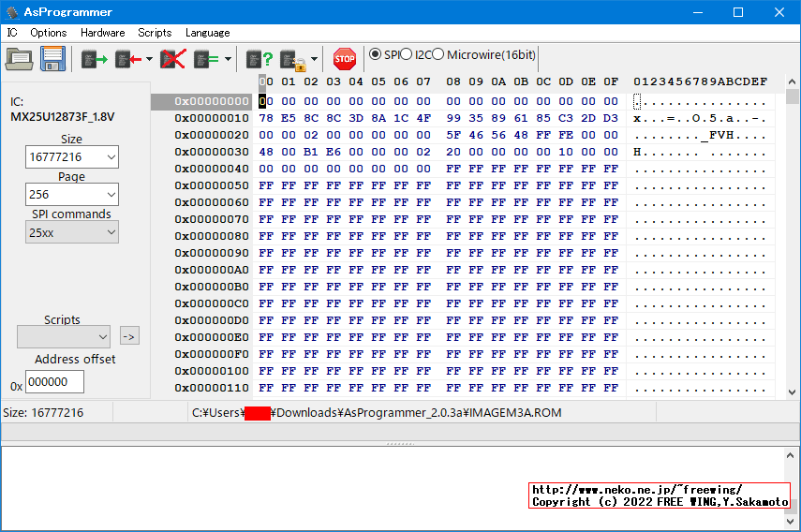Erase IC using red X chip icon
The width and height of the screenshot is (801, 532).
pos(173,59)
